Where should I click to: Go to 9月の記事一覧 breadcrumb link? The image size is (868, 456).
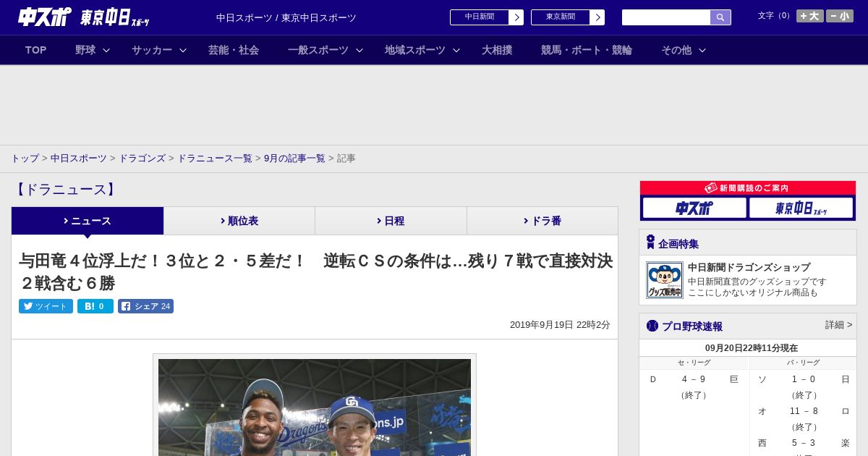(294, 159)
